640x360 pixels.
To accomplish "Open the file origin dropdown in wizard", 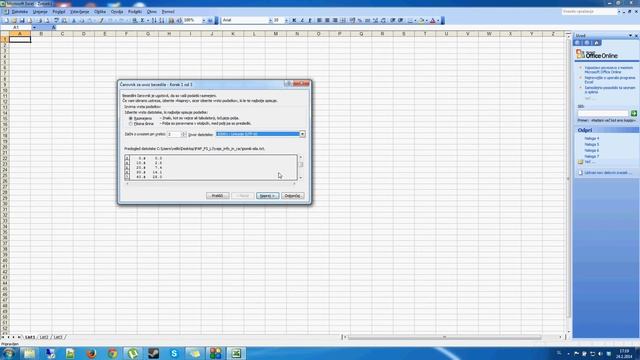I will click(x=302, y=134).
